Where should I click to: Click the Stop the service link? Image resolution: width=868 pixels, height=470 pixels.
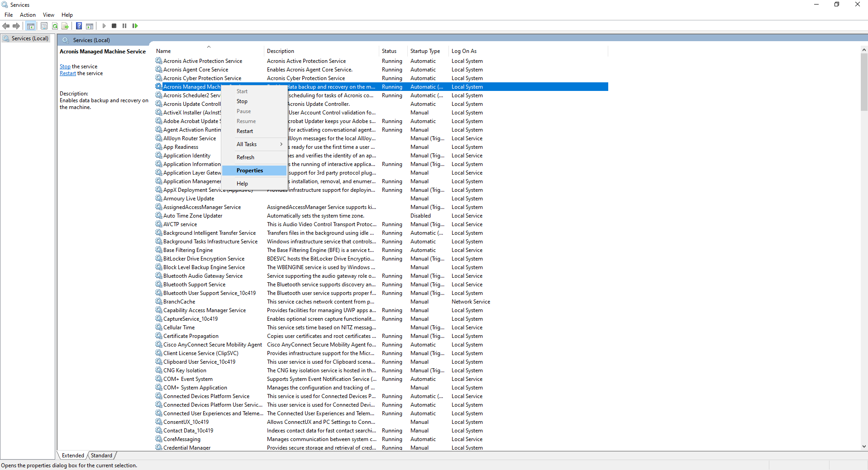click(65, 66)
